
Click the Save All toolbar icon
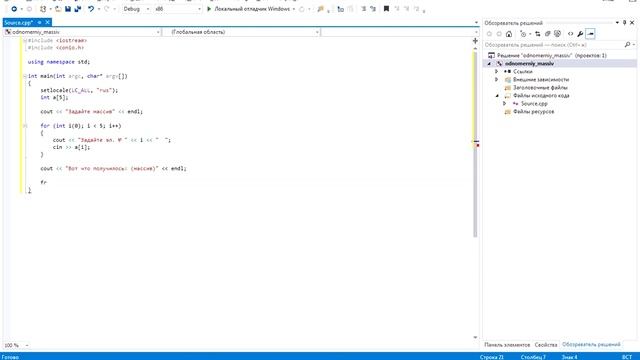[78, 9]
